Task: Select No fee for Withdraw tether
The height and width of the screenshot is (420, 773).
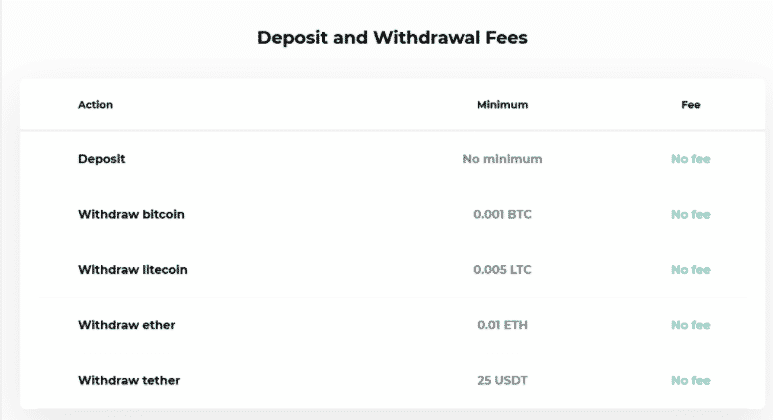Action: (x=690, y=380)
